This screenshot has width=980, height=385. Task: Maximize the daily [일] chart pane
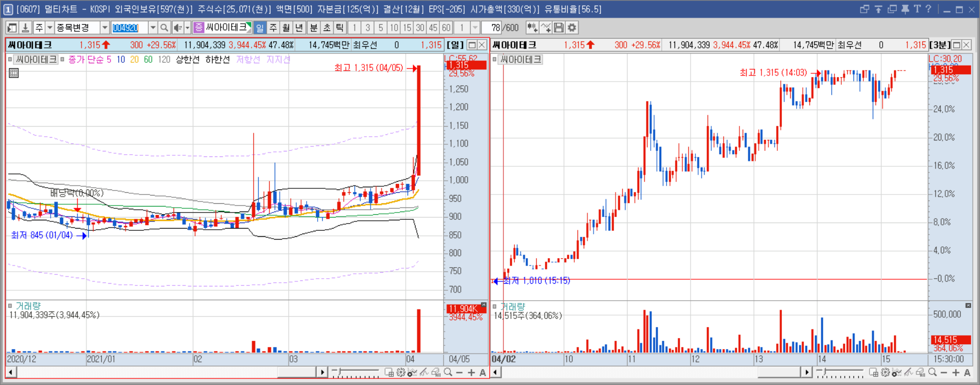pyautogui.click(x=472, y=45)
